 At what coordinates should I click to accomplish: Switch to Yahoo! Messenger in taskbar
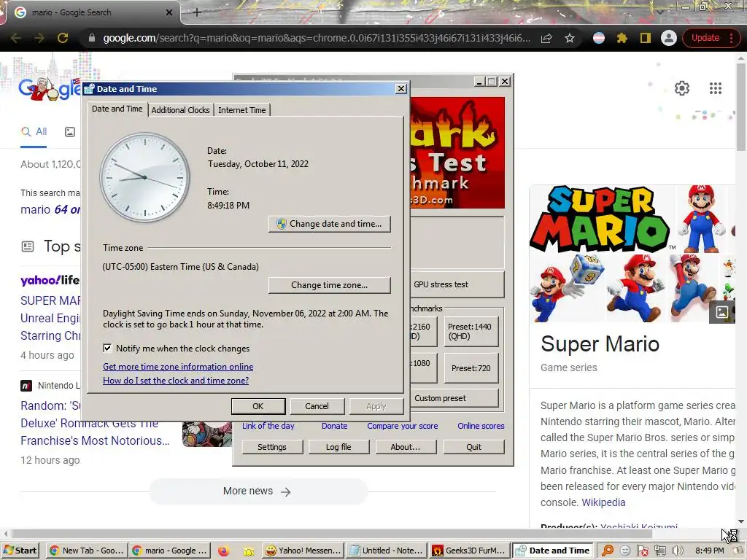(303, 551)
